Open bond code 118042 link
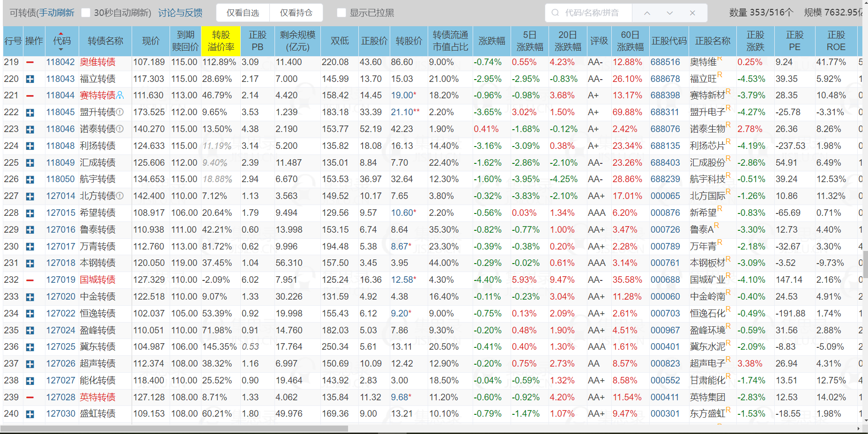This screenshot has width=868, height=434. tap(60, 62)
